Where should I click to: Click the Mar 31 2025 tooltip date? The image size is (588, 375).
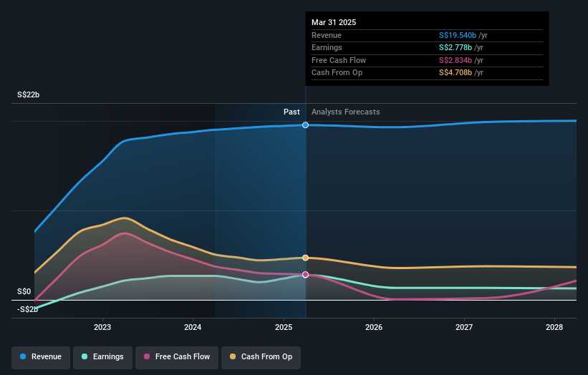coord(334,22)
